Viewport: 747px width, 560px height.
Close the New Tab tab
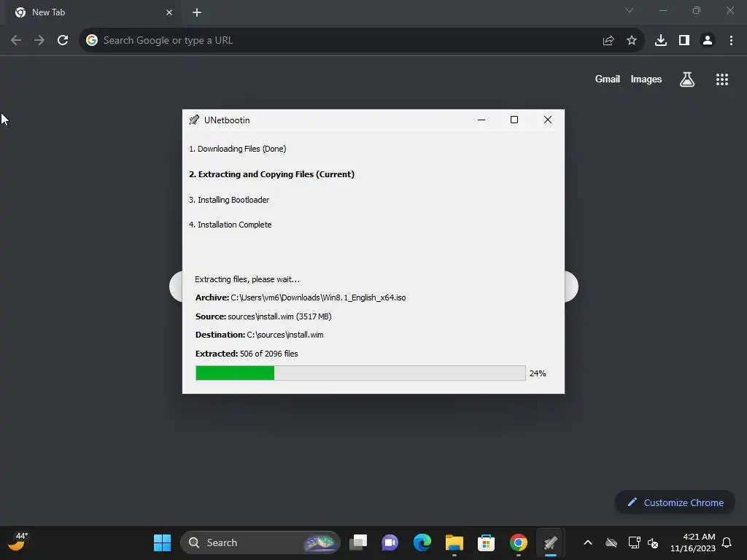click(169, 12)
